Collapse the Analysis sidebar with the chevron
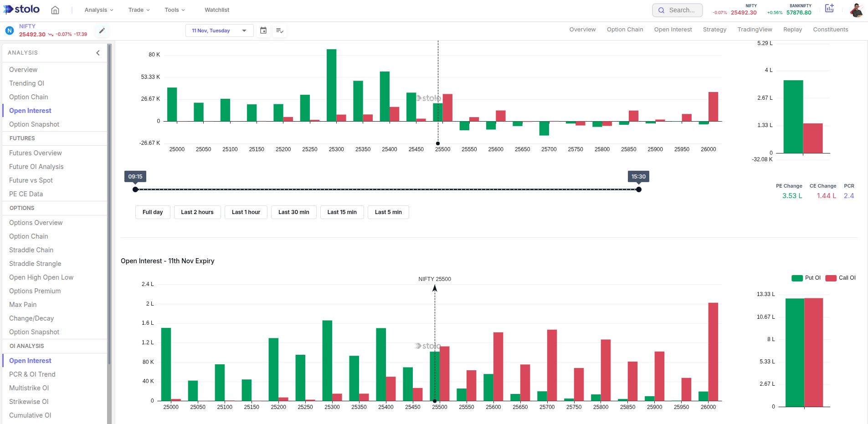The width and height of the screenshot is (868, 424). [x=98, y=53]
